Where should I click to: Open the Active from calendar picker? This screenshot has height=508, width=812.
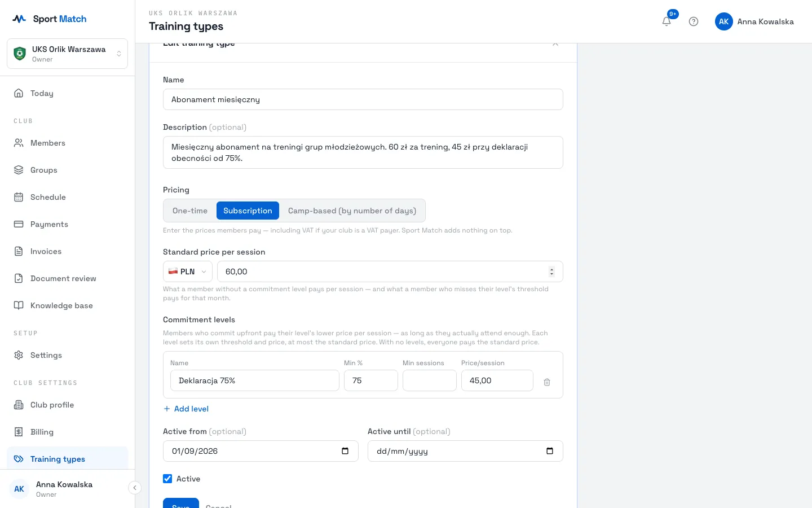coord(345,451)
